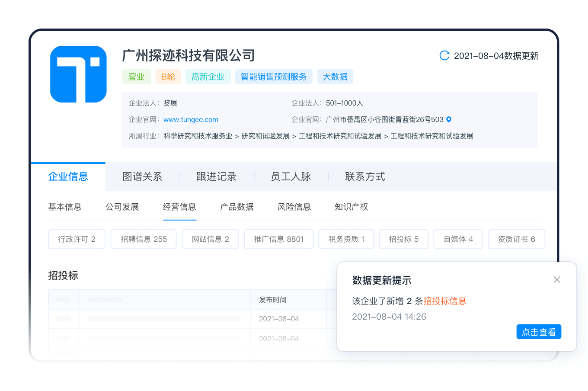The height and width of the screenshot is (391, 588).
Task: Open the 图谱关系 tab
Action: [142, 176]
